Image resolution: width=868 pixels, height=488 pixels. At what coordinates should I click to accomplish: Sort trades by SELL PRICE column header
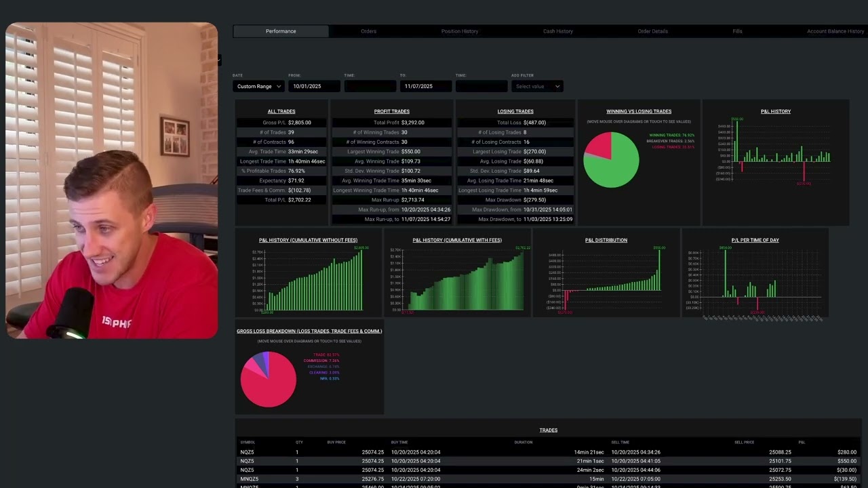tap(745, 442)
